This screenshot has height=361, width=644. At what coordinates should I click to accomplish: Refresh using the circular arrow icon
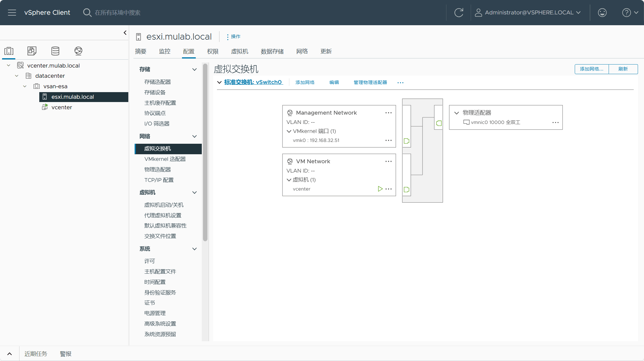coord(459,13)
